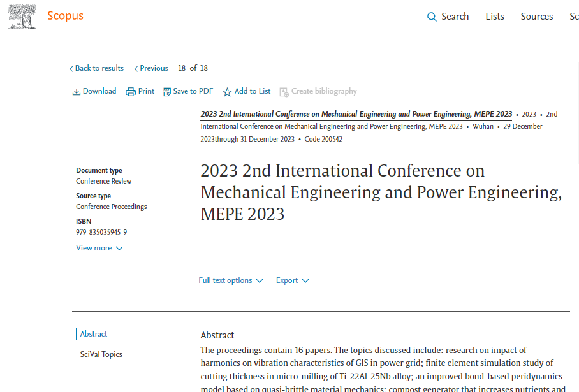Click the Download icon
579x392 pixels.
(x=77, y=92)
